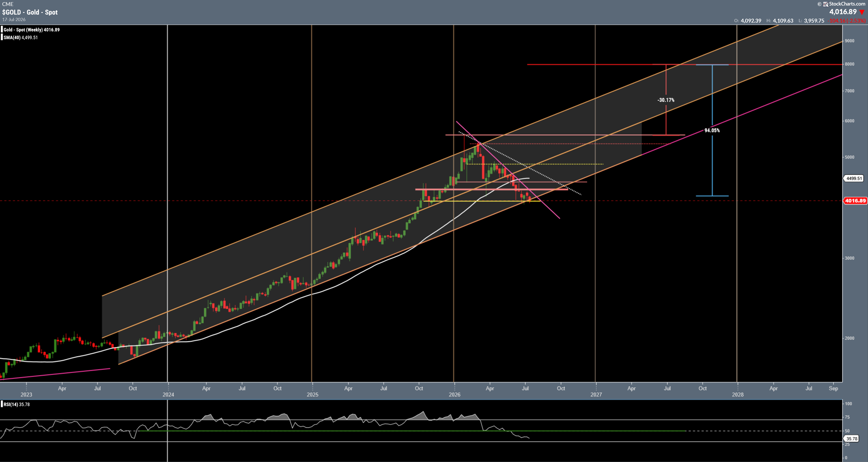Screen dimensions: 868x462
Task: Click the "3000" price axis label
Action: 849,258
